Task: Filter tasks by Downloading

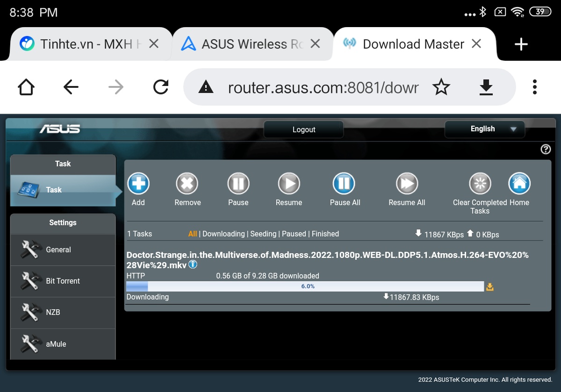Action: click(x=223, y=234)
